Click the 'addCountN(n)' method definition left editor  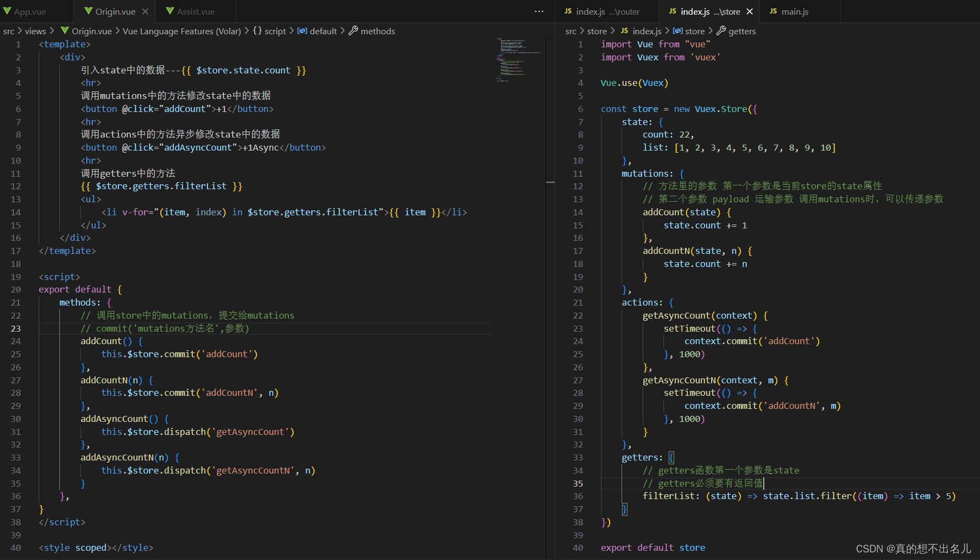111,380
